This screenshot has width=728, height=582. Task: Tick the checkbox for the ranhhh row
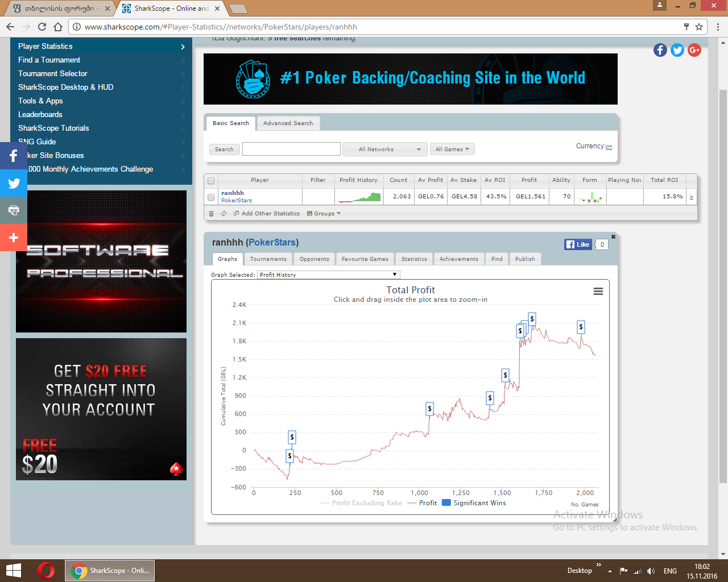(211, 197)
